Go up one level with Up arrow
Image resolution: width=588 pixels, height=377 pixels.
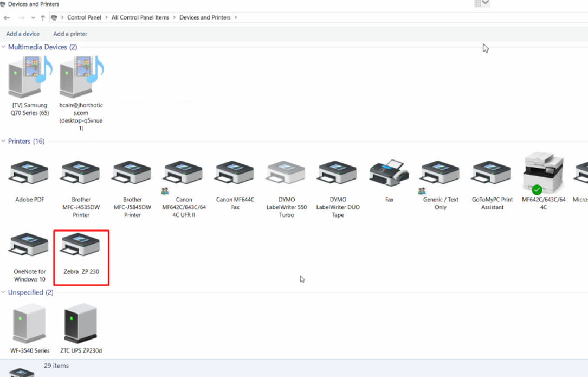click(x=43, y=18)
